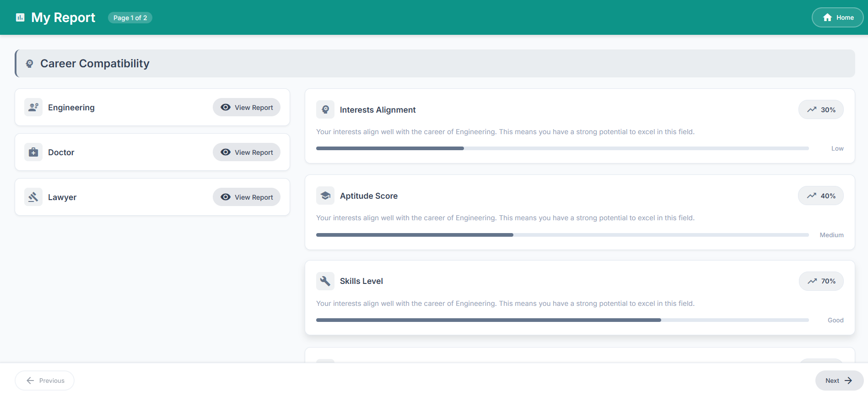Click the Interests Alignment heading
This screenshot has width=868, height=397.
[377, 109]
